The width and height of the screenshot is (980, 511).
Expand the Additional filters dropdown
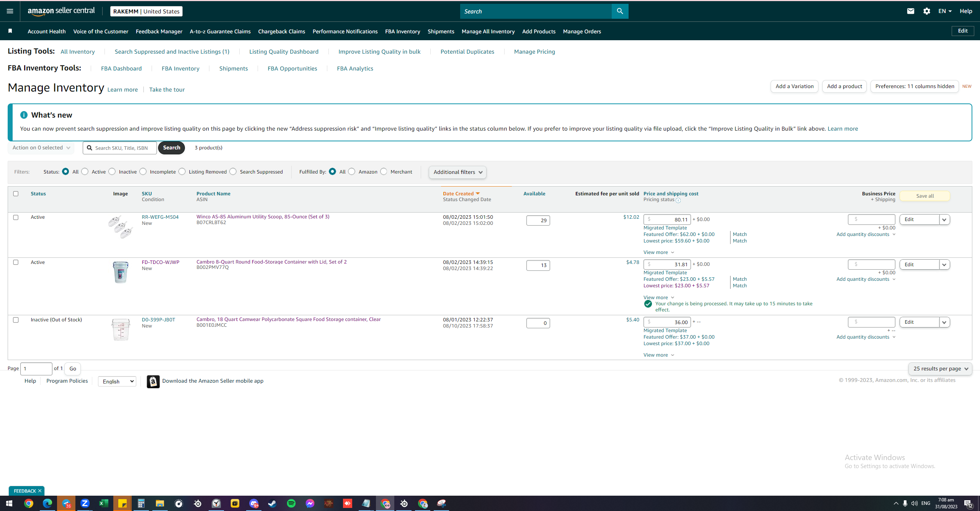click(x=458, y=172)
